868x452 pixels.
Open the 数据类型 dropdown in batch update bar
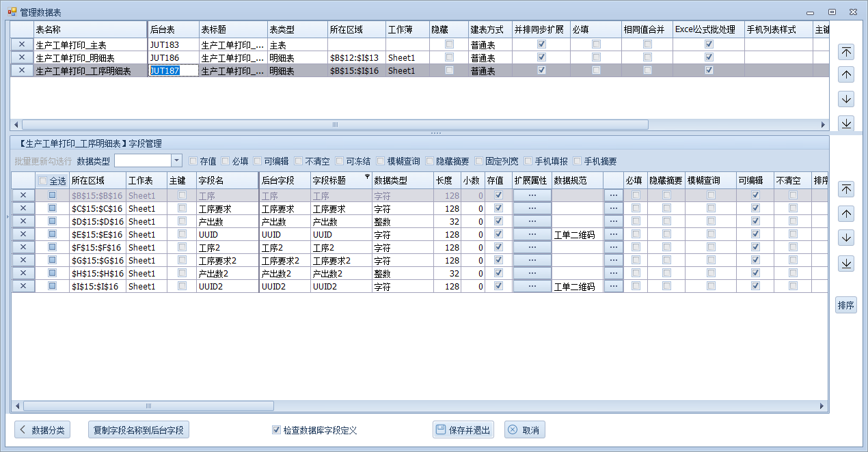pyautogui.click(x=176, y=160)
